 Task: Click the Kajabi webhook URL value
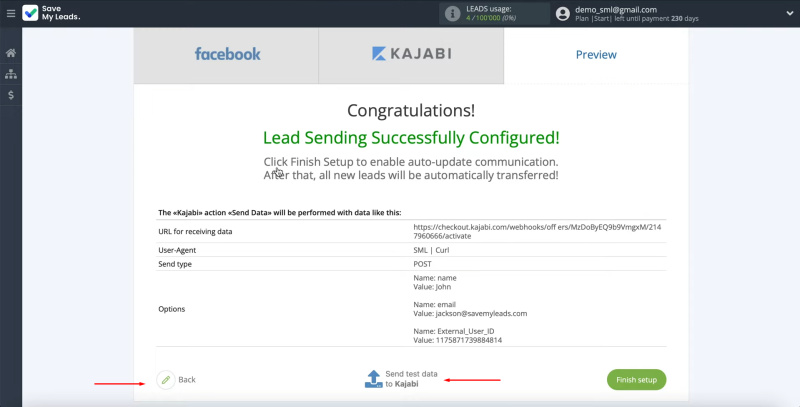pyautogui.click(x=537, y=232)
